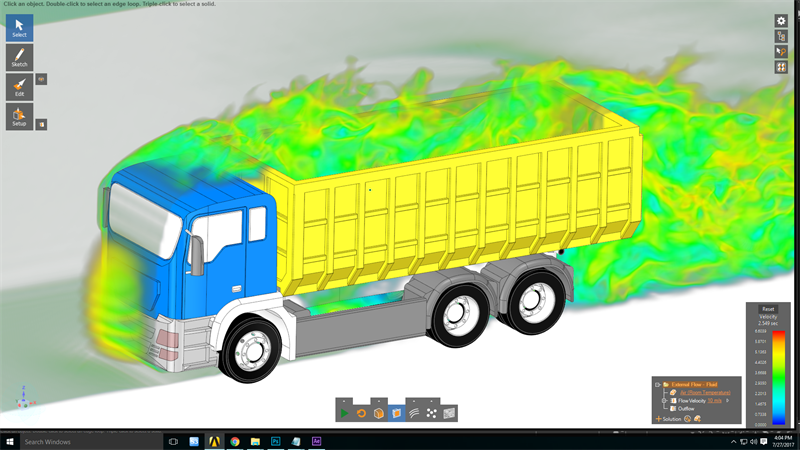Image resolution: width=800 pixels, height=450 pixels.
Task: Show streamlines visualization icon
Action: point(414,413)
